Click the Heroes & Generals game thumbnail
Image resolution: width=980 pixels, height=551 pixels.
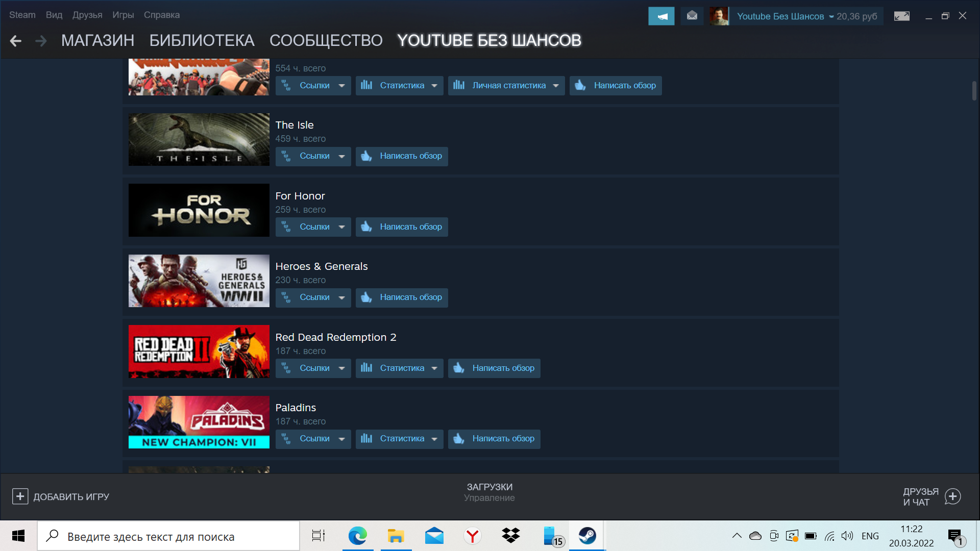[199, 281]
